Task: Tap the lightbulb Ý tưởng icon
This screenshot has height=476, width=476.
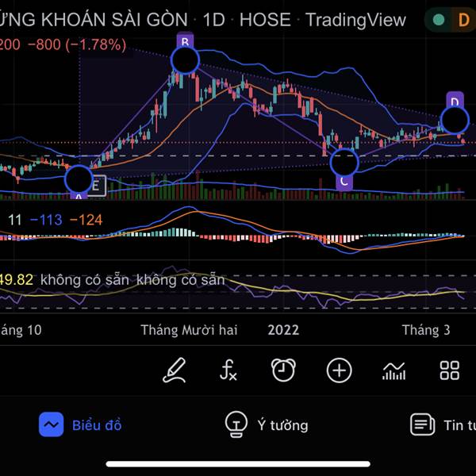Action: coord(236,424)
